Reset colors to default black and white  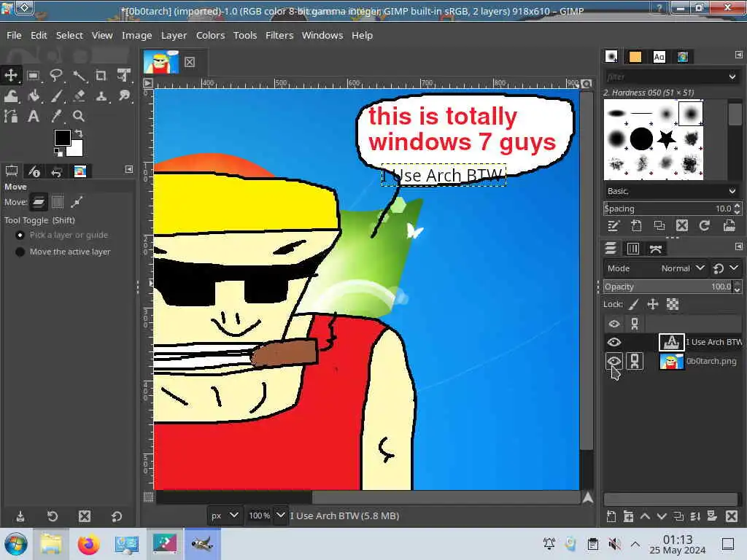pos(58,152)
